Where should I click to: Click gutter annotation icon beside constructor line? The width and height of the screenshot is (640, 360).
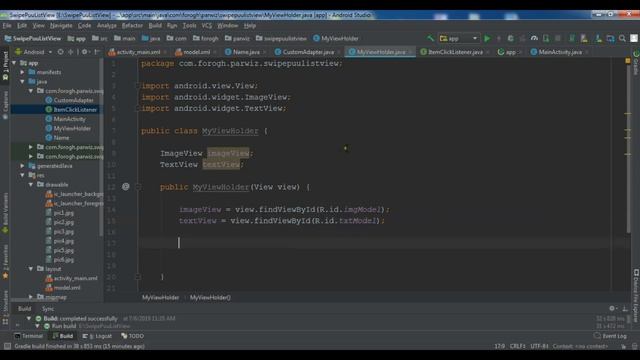click(x=126, y=187)
